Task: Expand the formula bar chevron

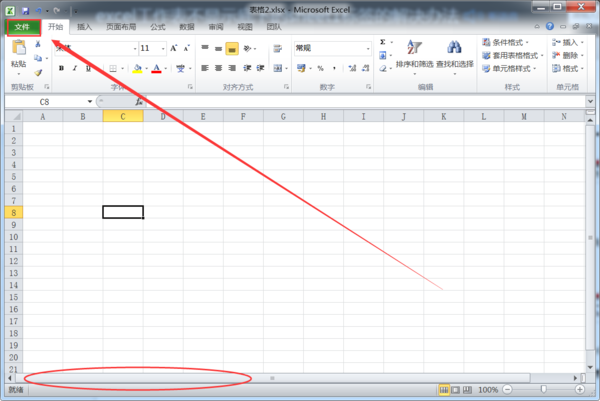Action: coord(590,102)
